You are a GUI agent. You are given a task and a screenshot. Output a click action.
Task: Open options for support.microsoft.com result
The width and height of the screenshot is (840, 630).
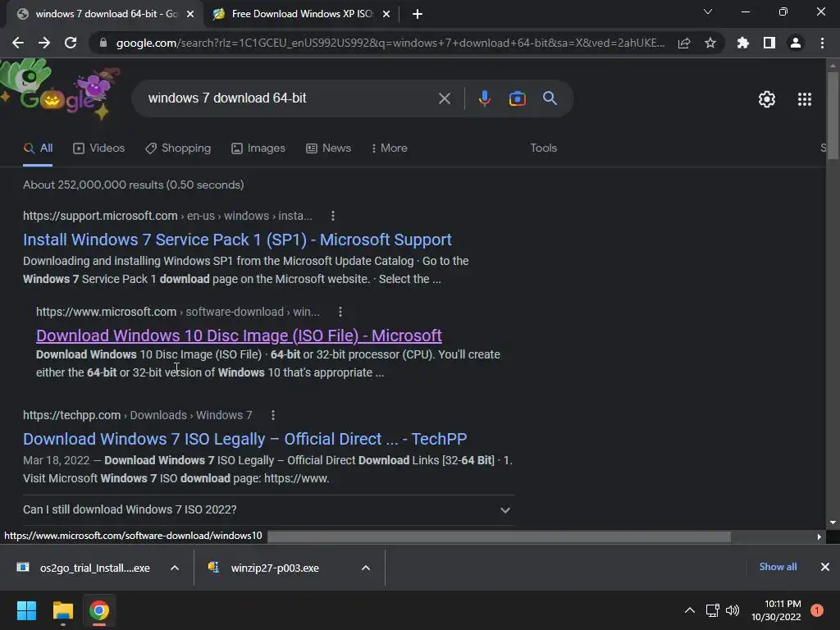point(333,216)
